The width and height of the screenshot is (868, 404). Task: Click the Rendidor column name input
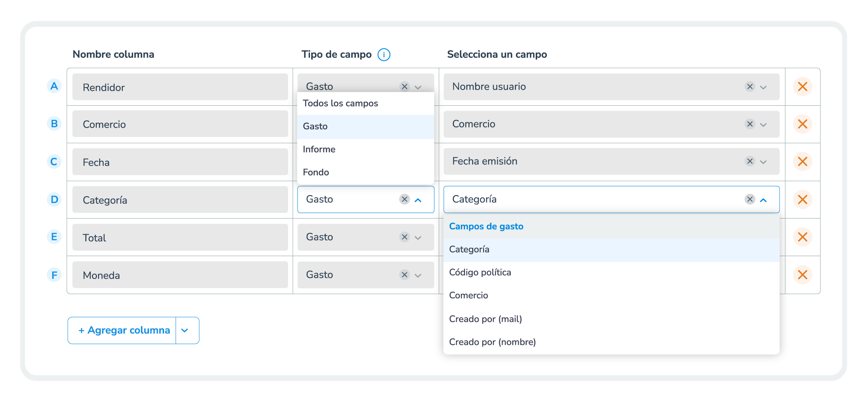[180, 87]
